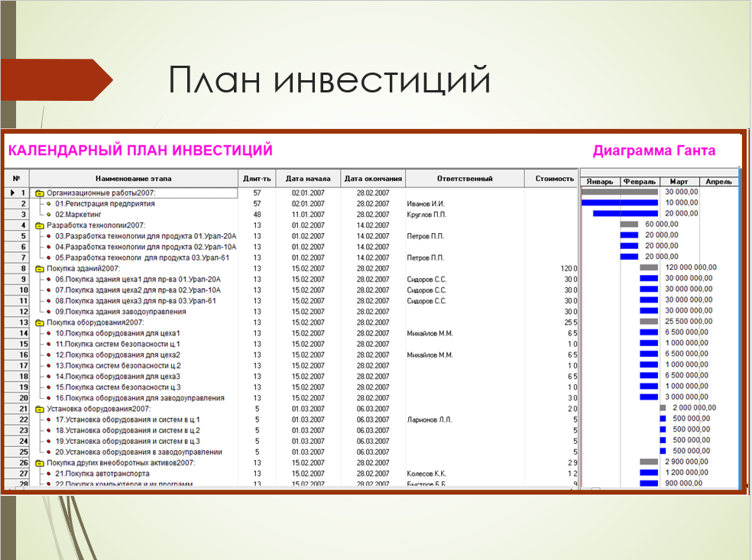Click the red bullet of 10.Покупка оборудования для цеха1
The width and height of the screenshot is (752, 560).
[x=49, y=333]
